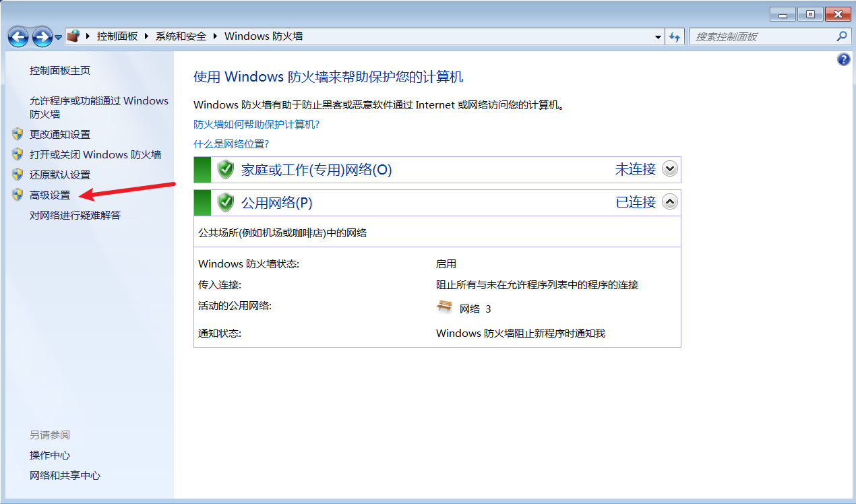
Task: Collapse the 公用网络 section chevron
Action: [669, 201]
